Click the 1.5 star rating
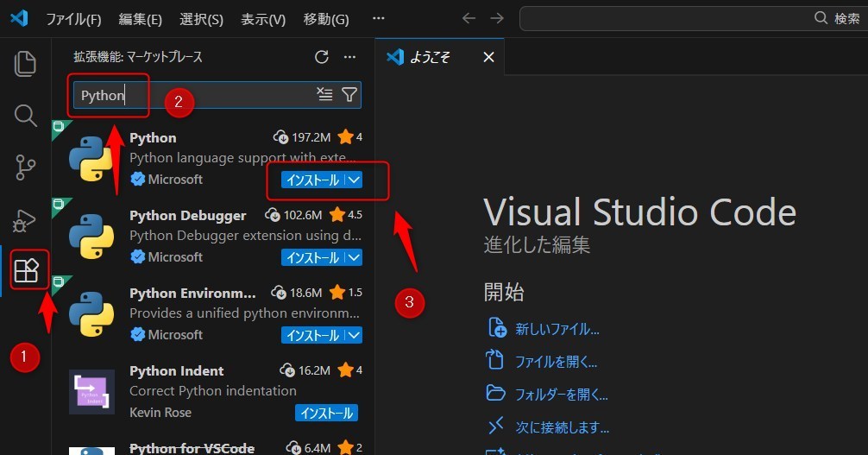Viewport: 868px width, 455px height. click(346, 292)
